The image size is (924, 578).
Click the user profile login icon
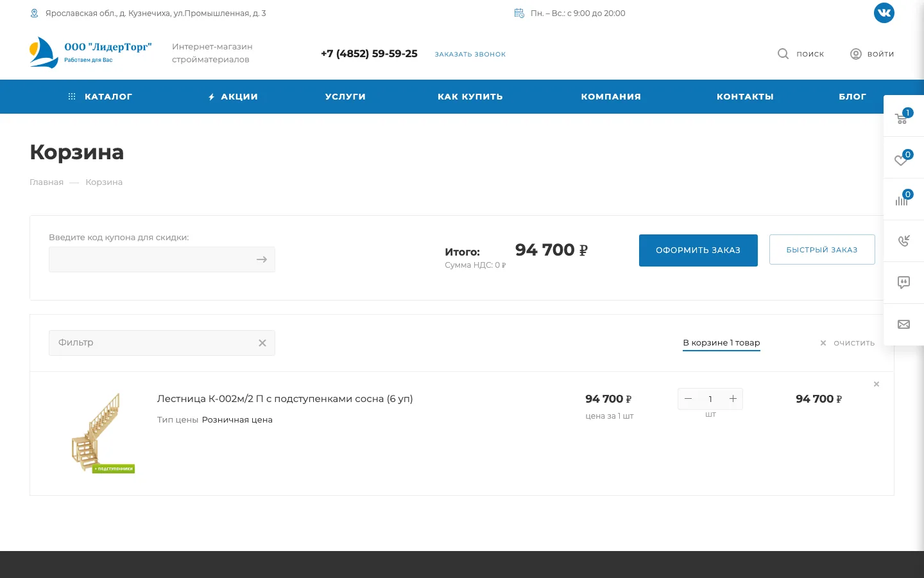(x=855, y=54)
